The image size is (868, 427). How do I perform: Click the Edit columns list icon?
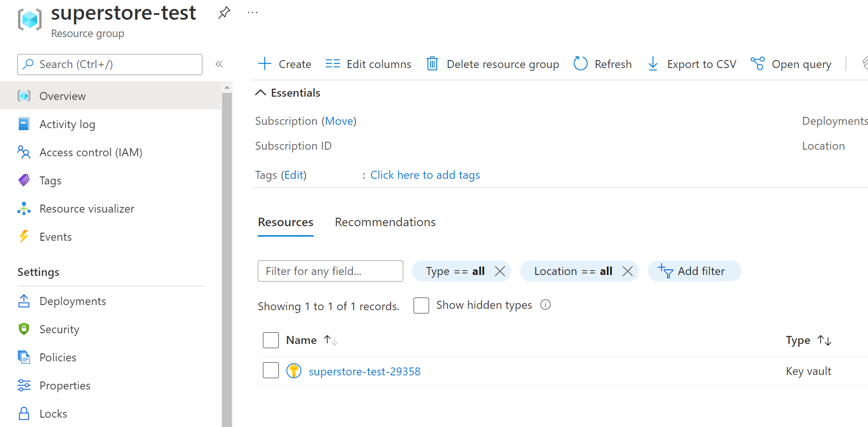[333, 63]
